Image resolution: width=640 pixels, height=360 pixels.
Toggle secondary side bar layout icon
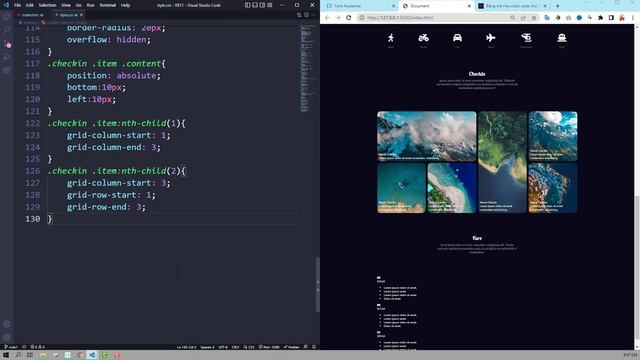coord(262,5)
